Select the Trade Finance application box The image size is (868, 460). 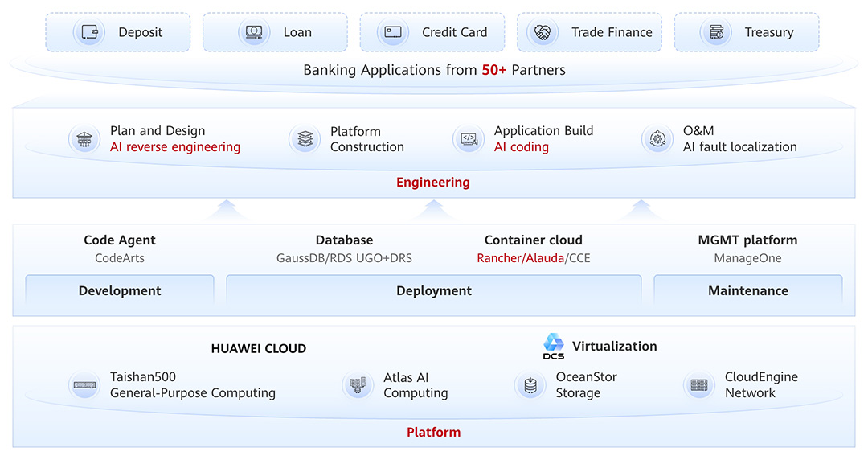590,32
